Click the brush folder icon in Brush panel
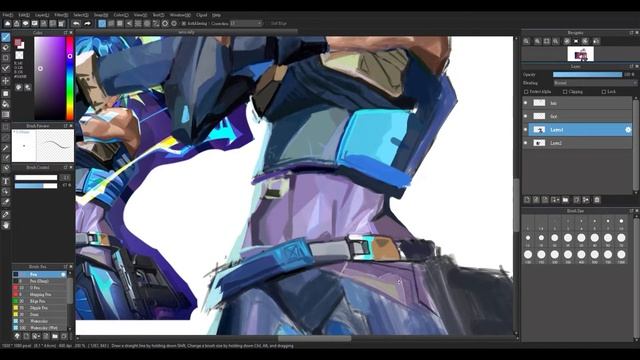 55,336
